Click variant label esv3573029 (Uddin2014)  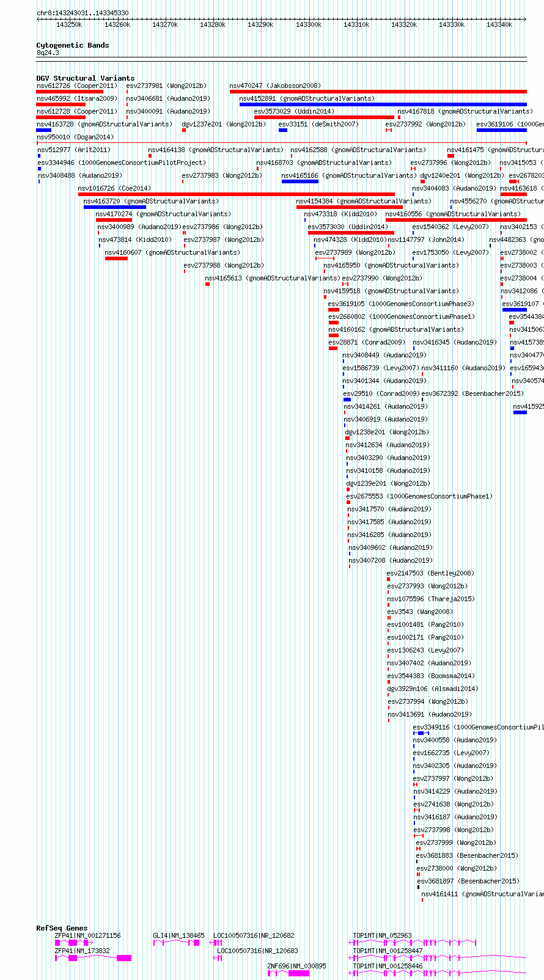click(x=294, y=111)
